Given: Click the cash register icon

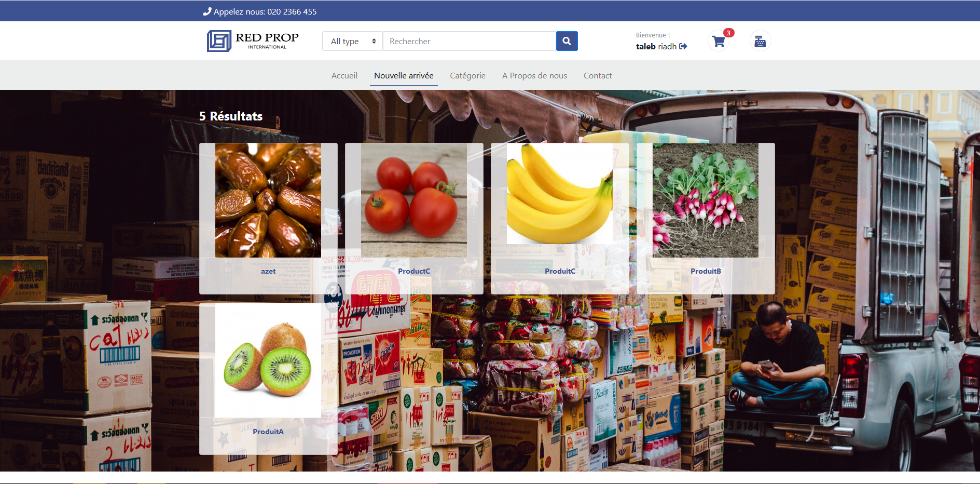Looking at the screenshot, I should point(760,41).
